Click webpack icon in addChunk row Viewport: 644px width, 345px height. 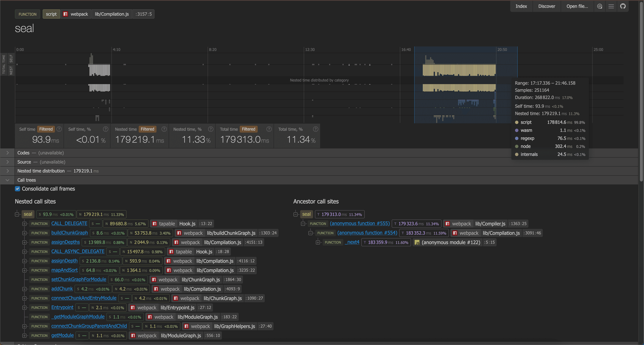tap(156, 289)
